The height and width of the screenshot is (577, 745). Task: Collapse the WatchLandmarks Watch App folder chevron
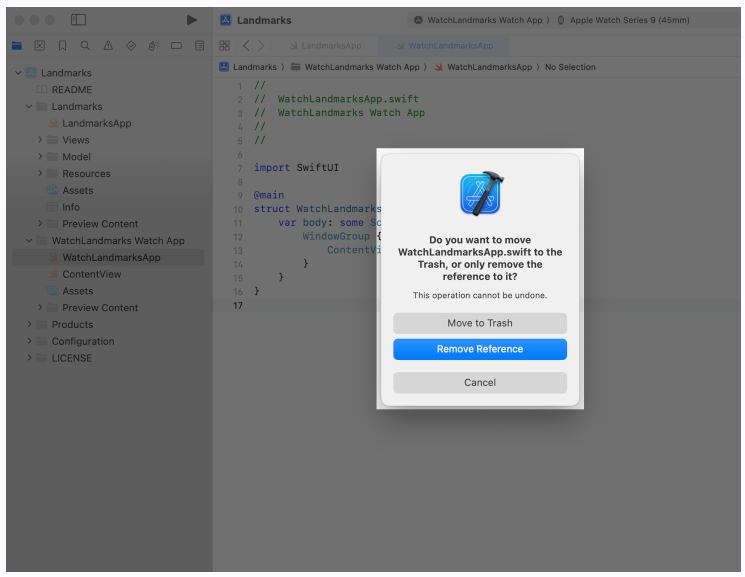click(x=29, y=240)
